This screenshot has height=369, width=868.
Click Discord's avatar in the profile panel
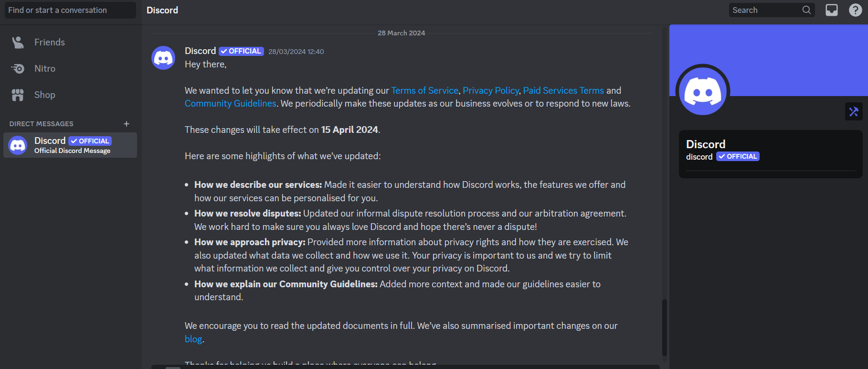click(701, 90)
